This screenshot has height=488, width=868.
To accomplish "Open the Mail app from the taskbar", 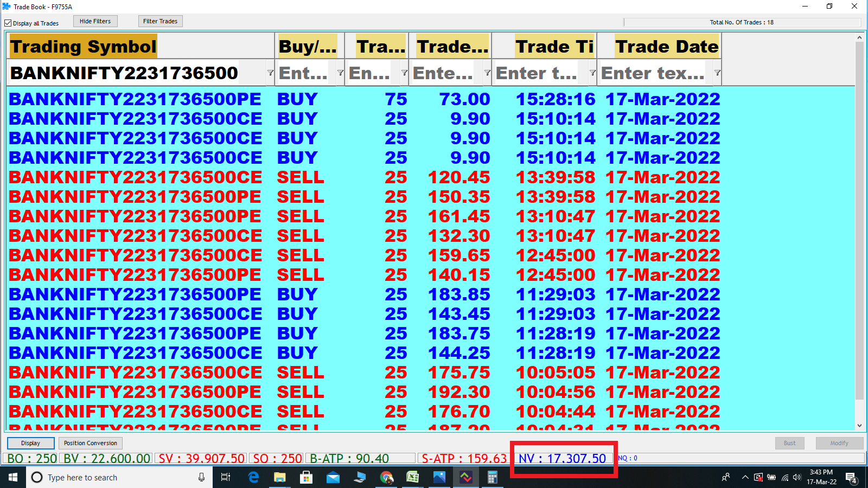I will (333, 477).
